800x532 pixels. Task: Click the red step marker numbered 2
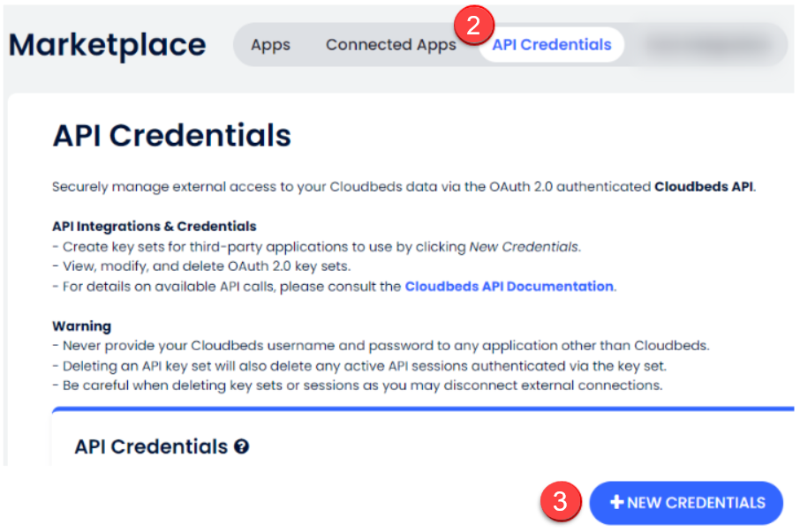point(473,26)
